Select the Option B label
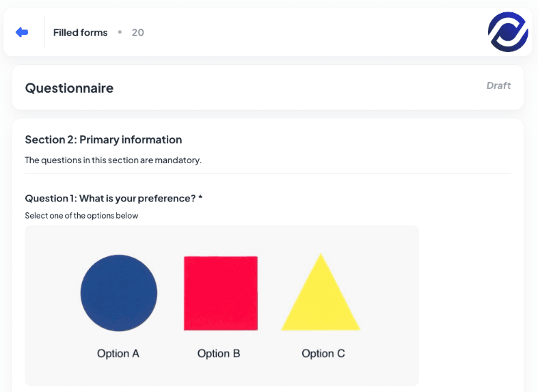The width and height of the screenshot is (538, 392). (219, 354)
